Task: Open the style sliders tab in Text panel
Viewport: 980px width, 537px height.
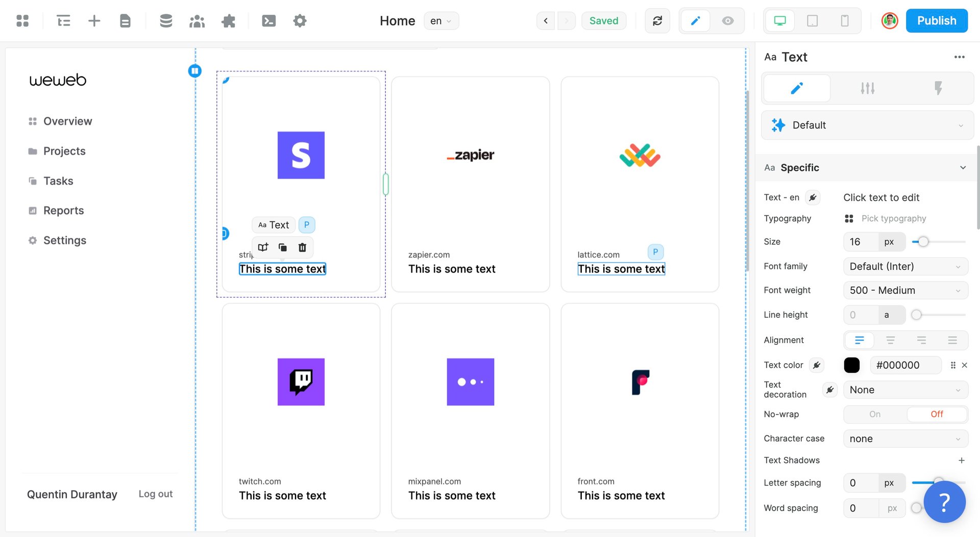Action: tap(867, 88)
